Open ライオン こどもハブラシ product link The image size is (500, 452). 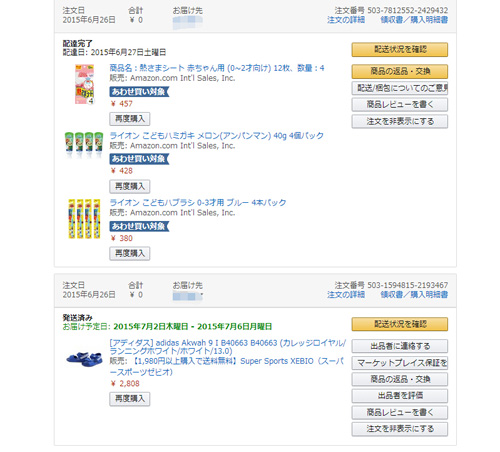pos(198,202)
